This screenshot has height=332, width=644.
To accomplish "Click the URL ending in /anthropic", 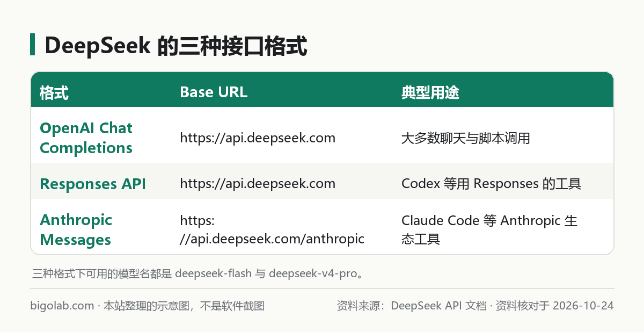I will 272,229.
